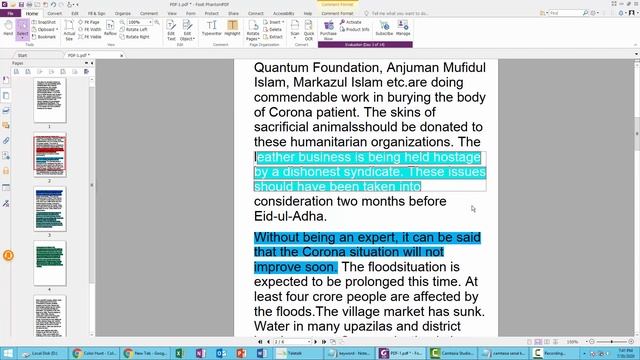640x360 pixels.
Task: Click Extract pages
Action: (x=273, y=37)
